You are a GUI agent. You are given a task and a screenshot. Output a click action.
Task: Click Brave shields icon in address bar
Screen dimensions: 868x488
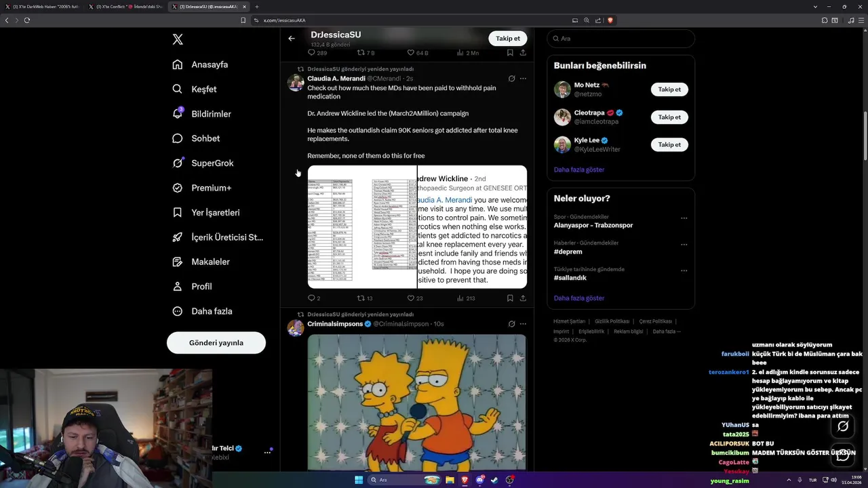pyautogui.click(x=610, y=20)
